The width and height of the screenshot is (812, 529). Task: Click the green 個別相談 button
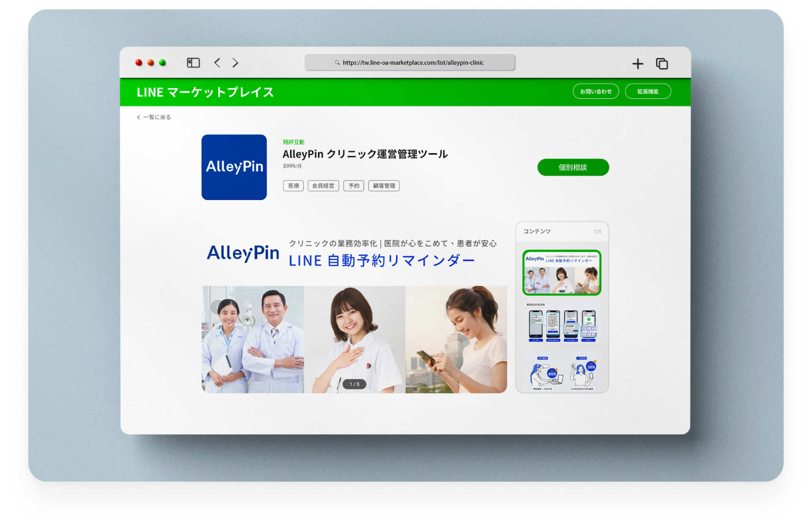(573, 167)
